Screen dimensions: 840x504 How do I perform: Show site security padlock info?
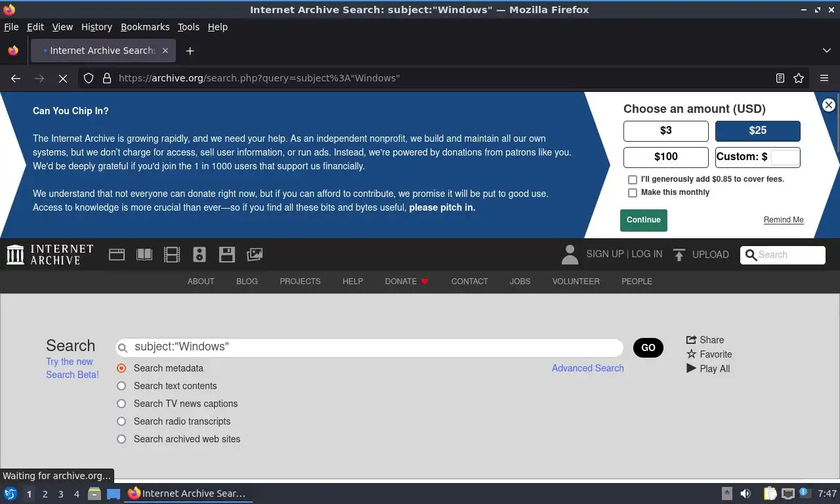pos(107,78)
